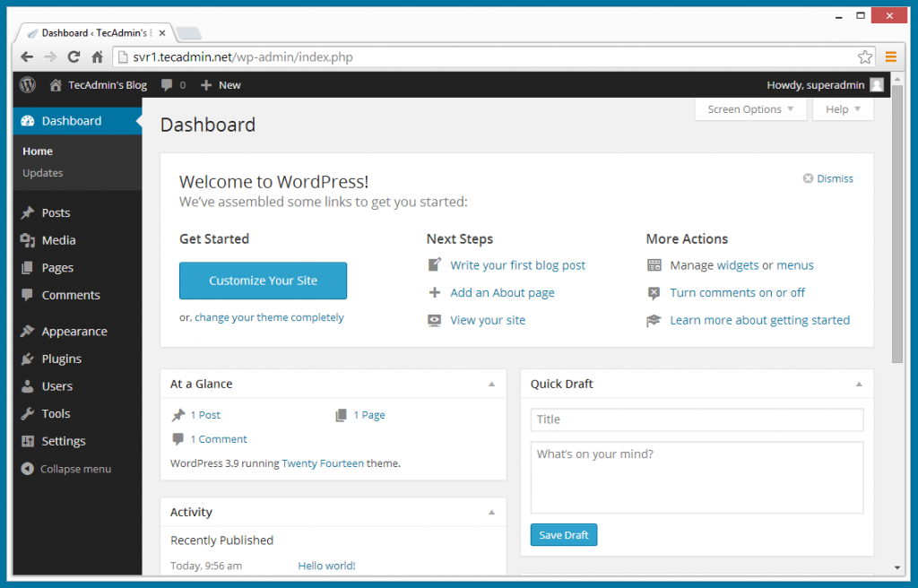918x588 pixels.
Task: Click the TecAdmin's Blog home icon
Action: point(56,85)
